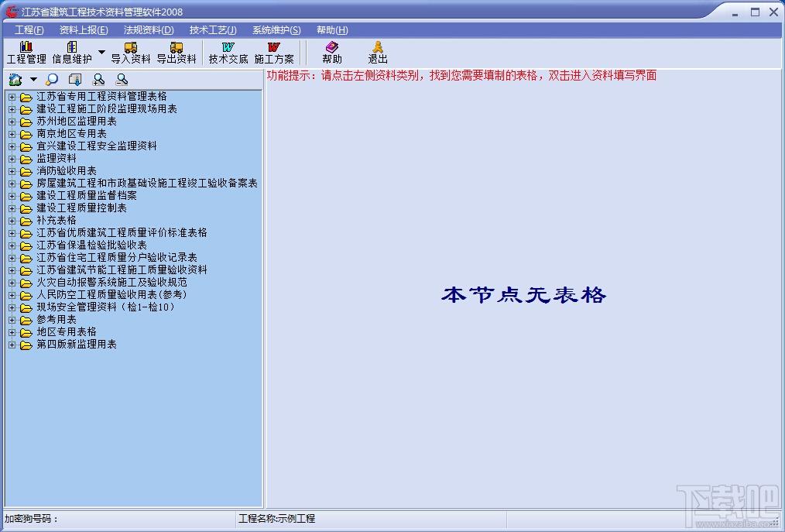The height and width of the screenshot is (532, 785).
Task: Open 工程管理 project management tool
Action: point(26,53)
